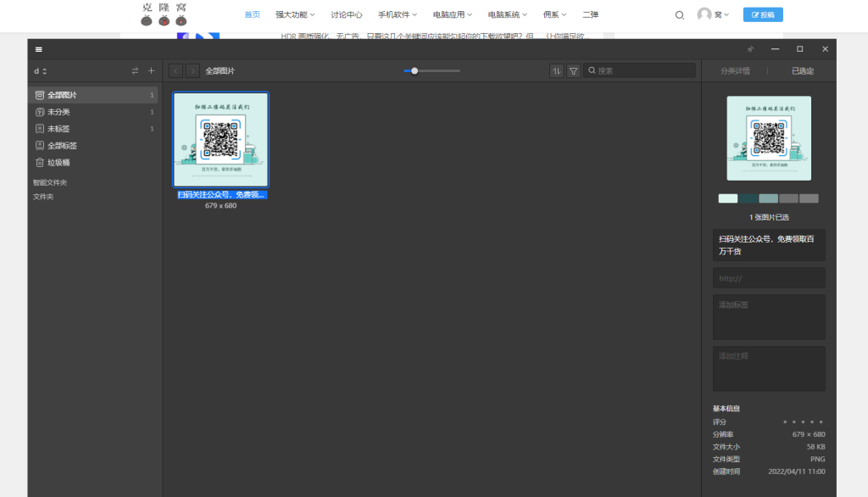This screenshot has width=868, height=497.
Task: Go forward with the right arrow button
Action: 192,71
